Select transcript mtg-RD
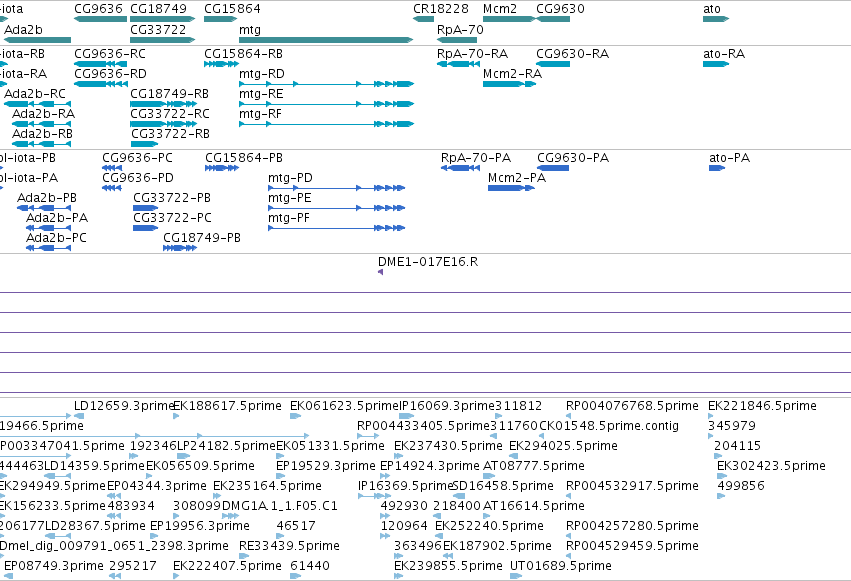Image resolution: width=851 pixels, height=581 pixels. pyautogui.click(x=326, y=84)
